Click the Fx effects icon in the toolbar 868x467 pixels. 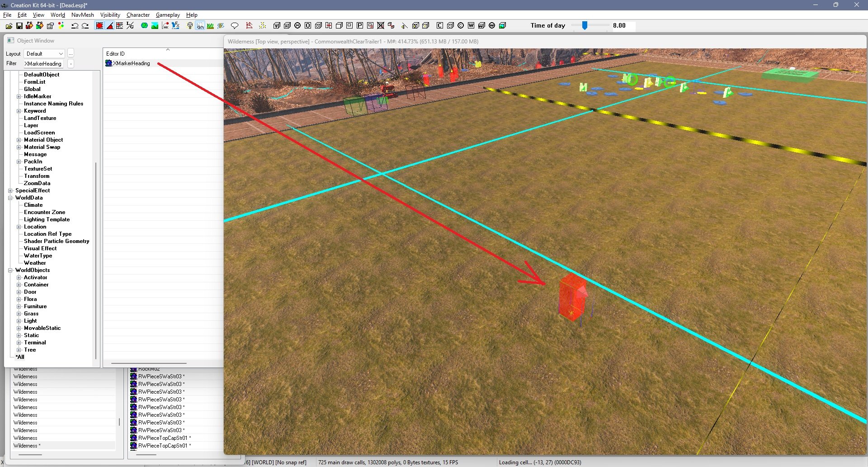pos(175,26)
